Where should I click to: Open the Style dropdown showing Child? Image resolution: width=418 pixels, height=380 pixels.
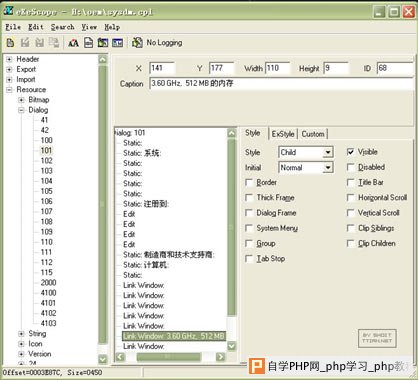coord(328,152)
